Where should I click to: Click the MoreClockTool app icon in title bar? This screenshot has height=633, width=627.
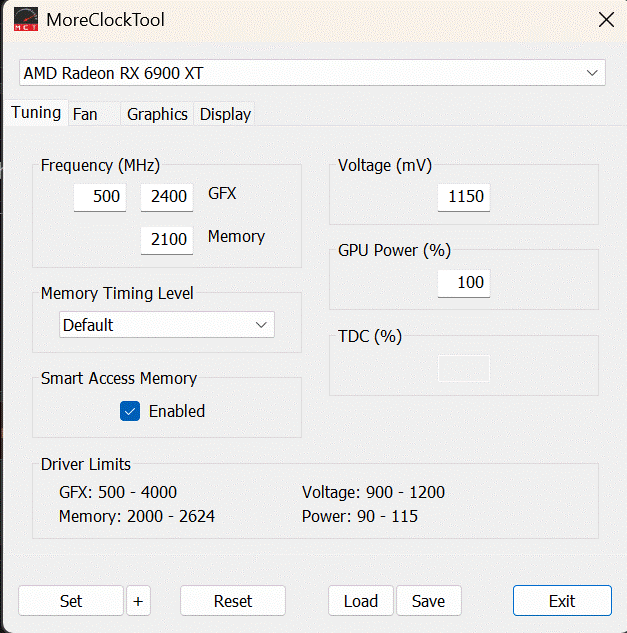pyautogui.click(x=26, y=19)
